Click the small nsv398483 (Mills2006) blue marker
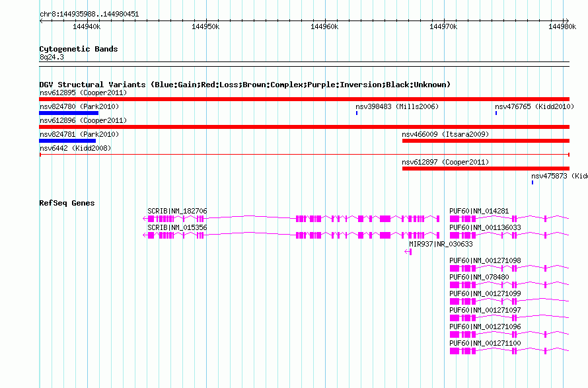The height and width of the screenshot is (388, 588). pyautogui.click(x=357, y=113)
